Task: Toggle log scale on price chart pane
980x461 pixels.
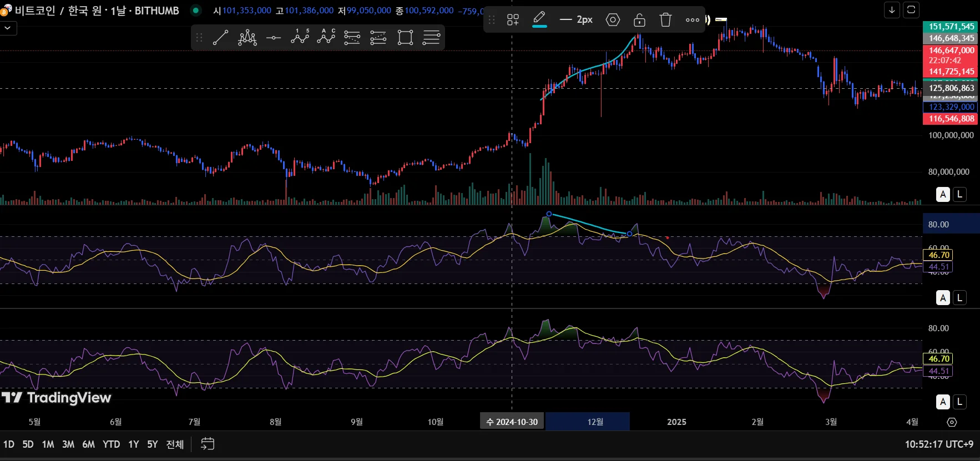Action: coord(959,195)
